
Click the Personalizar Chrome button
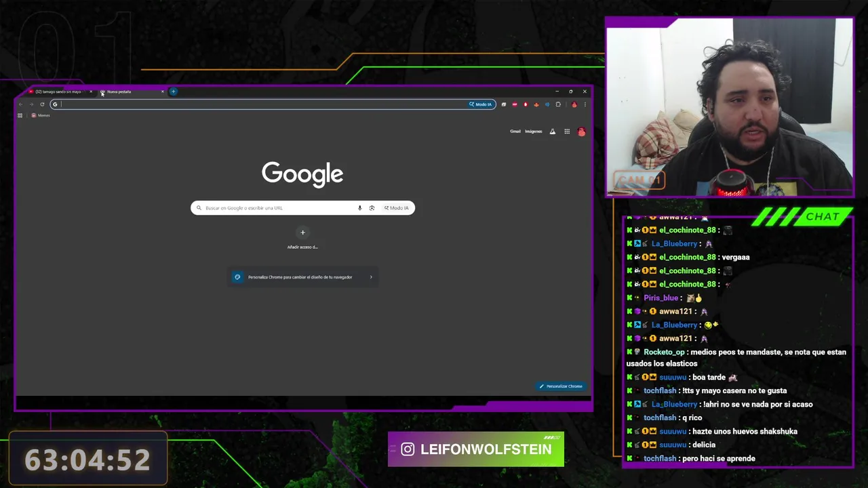(x=561, y=386)
